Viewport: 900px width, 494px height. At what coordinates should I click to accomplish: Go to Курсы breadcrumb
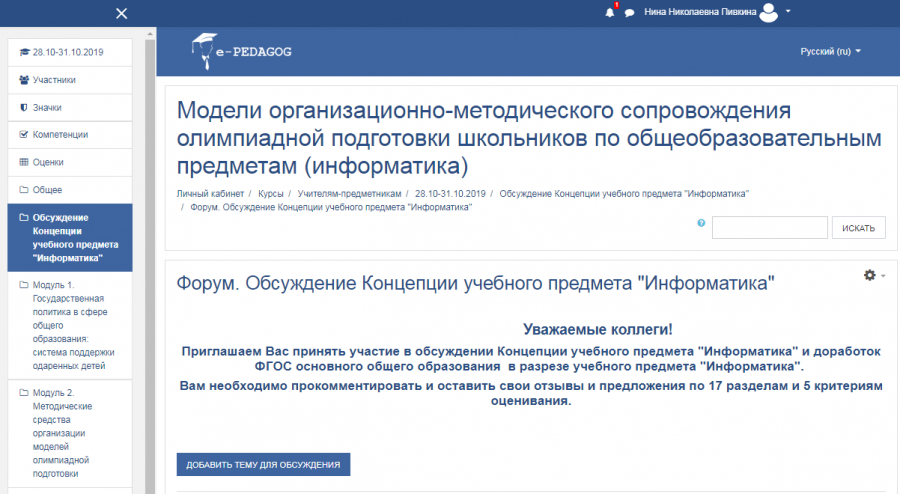(270, 194)
